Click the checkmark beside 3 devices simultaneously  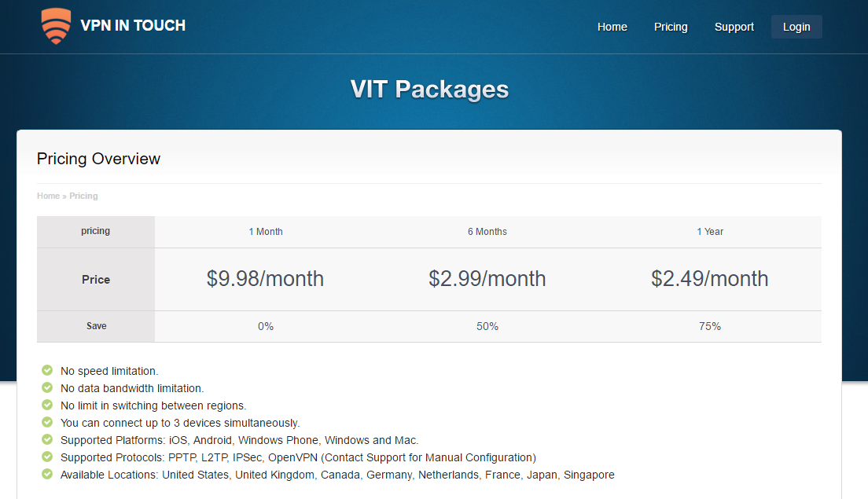[x=47, y=422]
